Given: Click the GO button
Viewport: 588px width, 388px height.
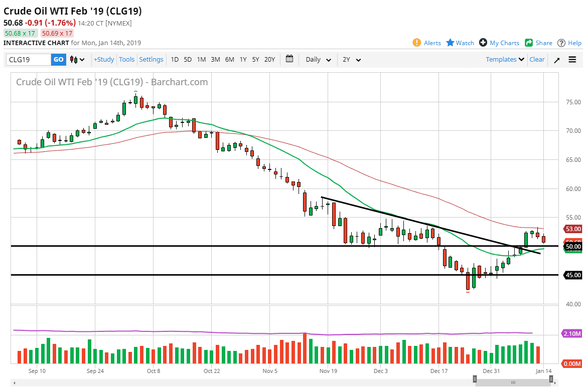Looking at the screenshot, I should 58,59.
